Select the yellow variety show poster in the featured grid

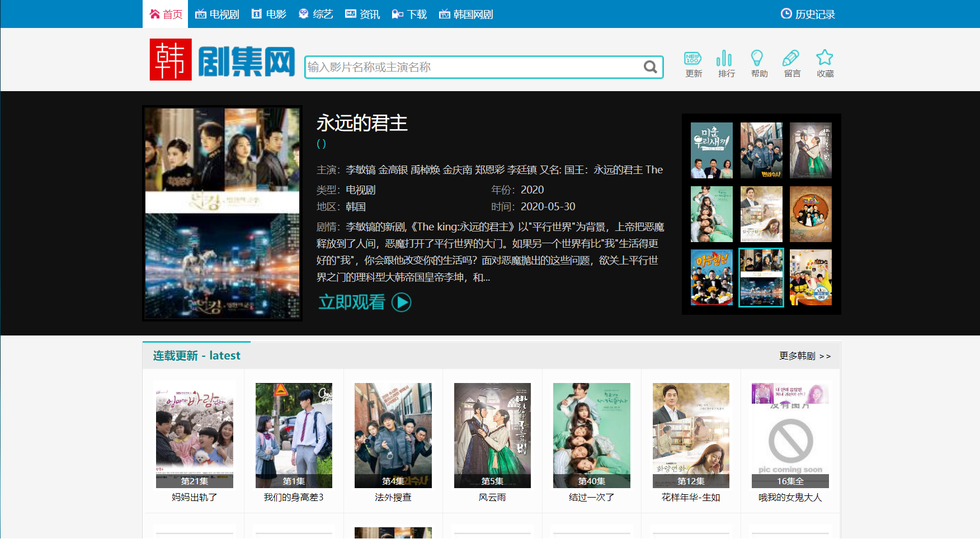point(811,277)
